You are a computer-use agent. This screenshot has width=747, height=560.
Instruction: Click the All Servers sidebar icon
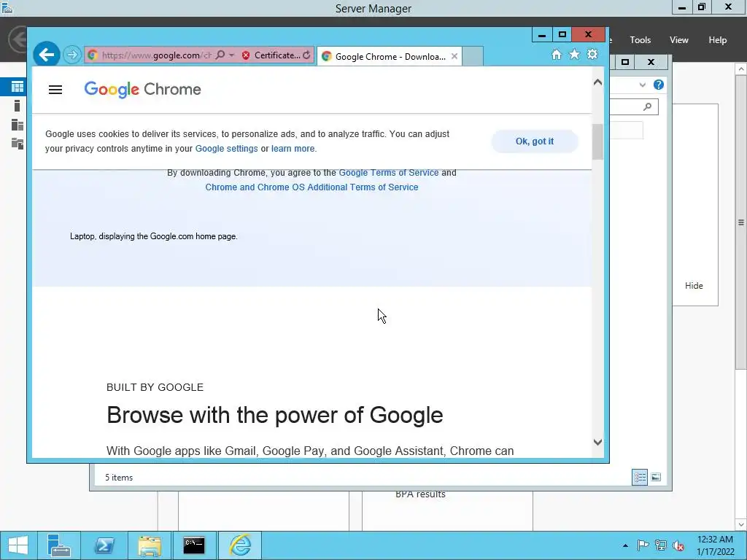coord(18,125)
